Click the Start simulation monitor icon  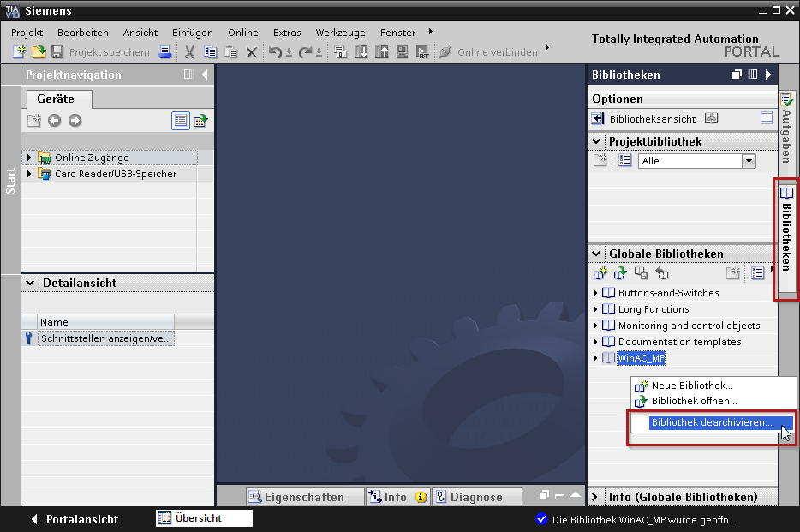(x=402, y=52)
